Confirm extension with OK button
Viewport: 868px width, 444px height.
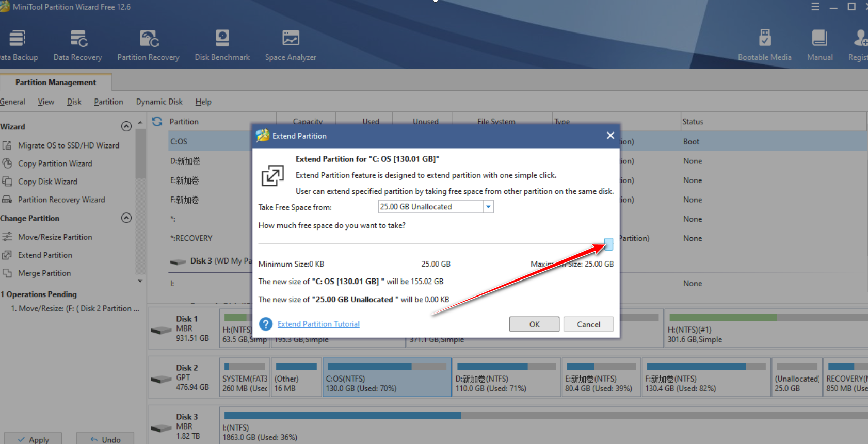(x=534, y=324)
